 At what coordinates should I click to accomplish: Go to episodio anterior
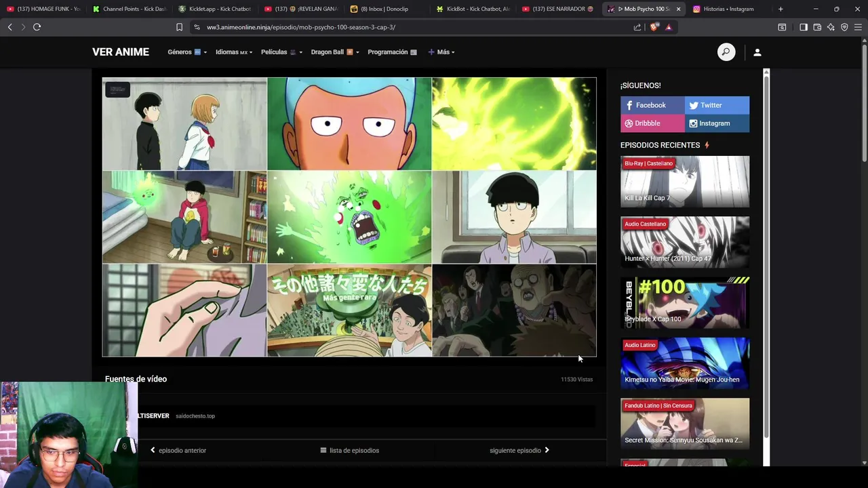point(178,450)
